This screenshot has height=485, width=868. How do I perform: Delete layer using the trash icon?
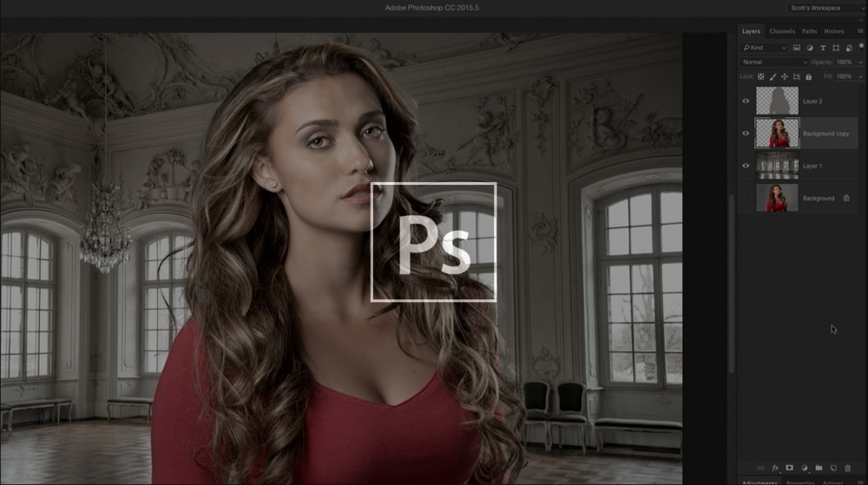pos(848,468)
